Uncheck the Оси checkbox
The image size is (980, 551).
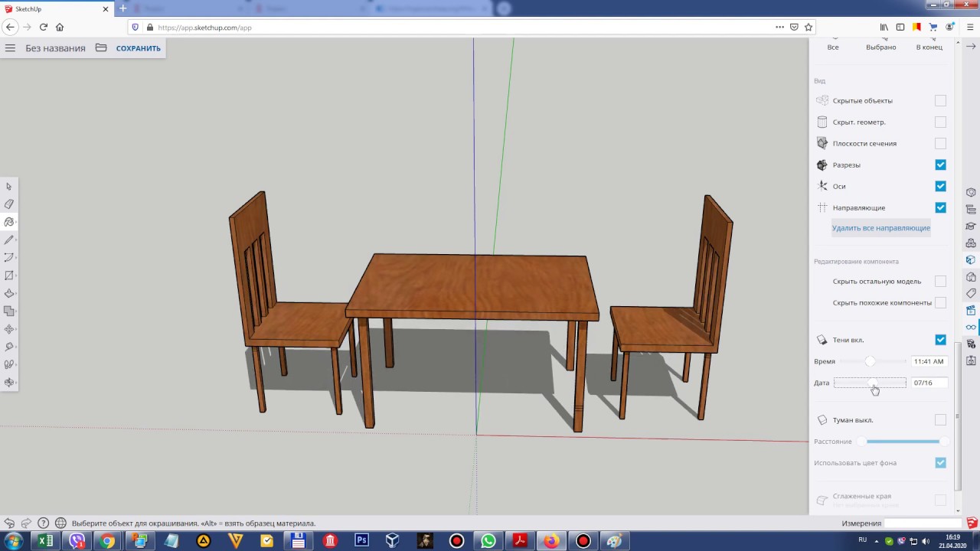click(940, 186)
